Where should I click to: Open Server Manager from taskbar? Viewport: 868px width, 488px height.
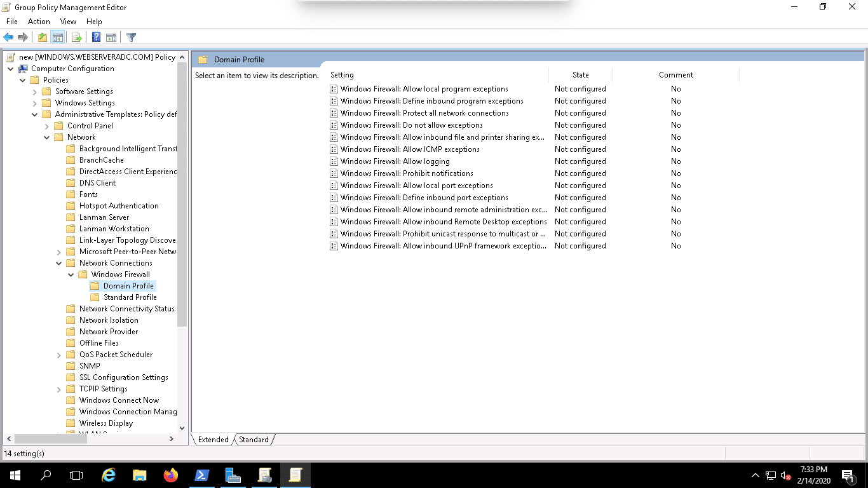(x=233, y=475)
